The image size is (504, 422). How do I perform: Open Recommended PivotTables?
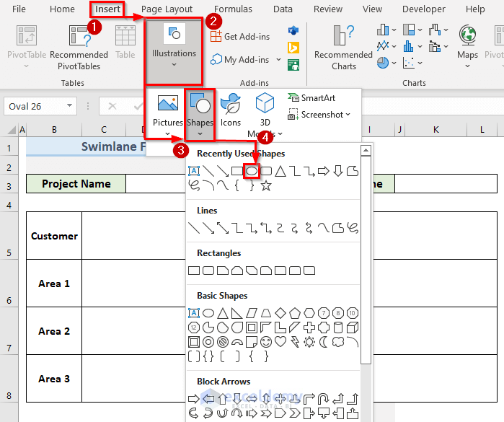[79, 48]
